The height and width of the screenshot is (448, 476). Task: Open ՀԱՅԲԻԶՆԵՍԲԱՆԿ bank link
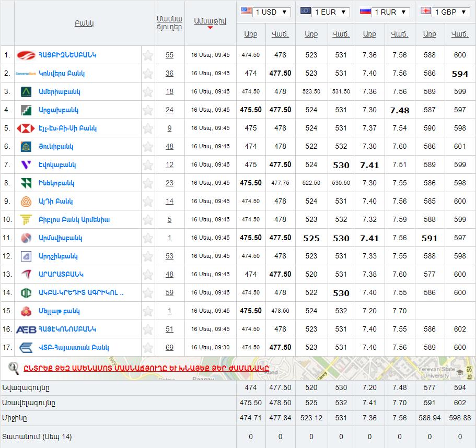click(67, 55)
